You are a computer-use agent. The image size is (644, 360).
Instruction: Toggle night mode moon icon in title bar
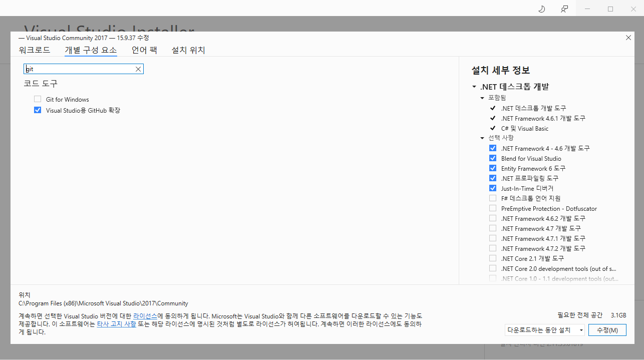click(x=541, y=9)
